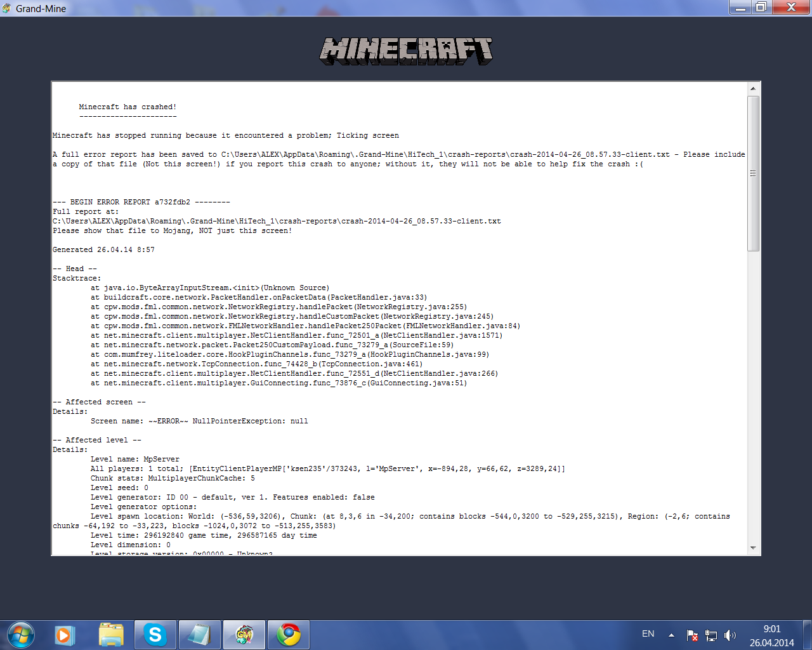812x650 pixels.
Task: Open the Windows Start menu
Action: coord(20,635)
